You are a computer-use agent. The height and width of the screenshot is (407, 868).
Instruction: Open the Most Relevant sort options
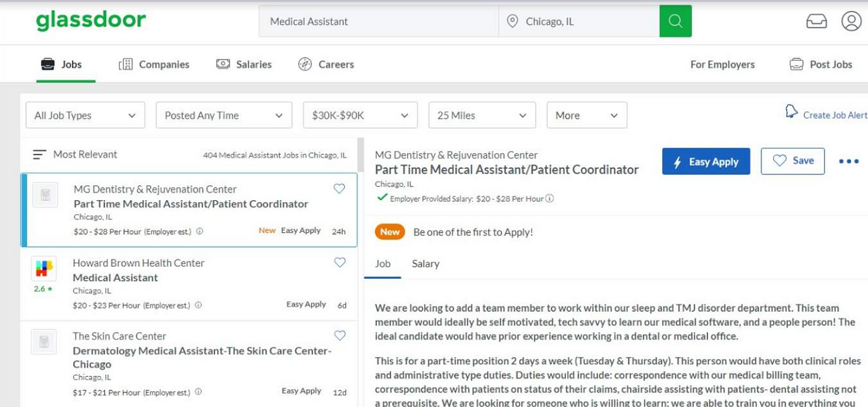pyautogui.click(x=75, y=154)
